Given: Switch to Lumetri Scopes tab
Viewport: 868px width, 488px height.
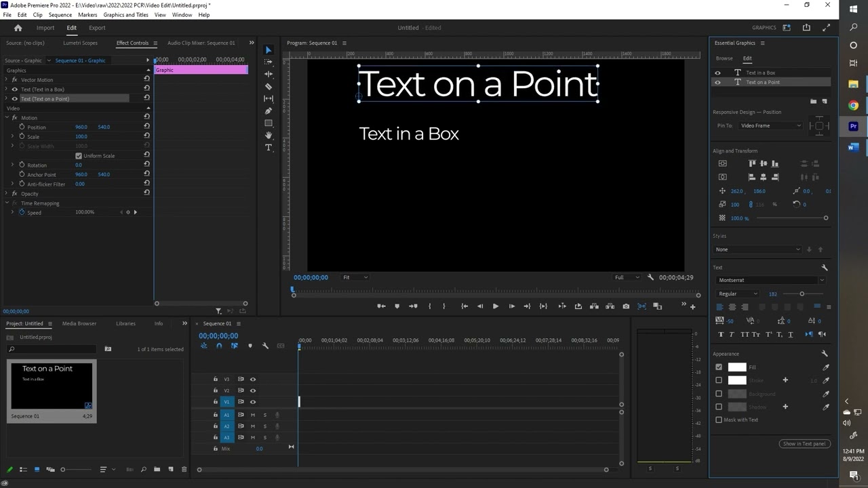Looking at the screenshot, I should 80,43.
